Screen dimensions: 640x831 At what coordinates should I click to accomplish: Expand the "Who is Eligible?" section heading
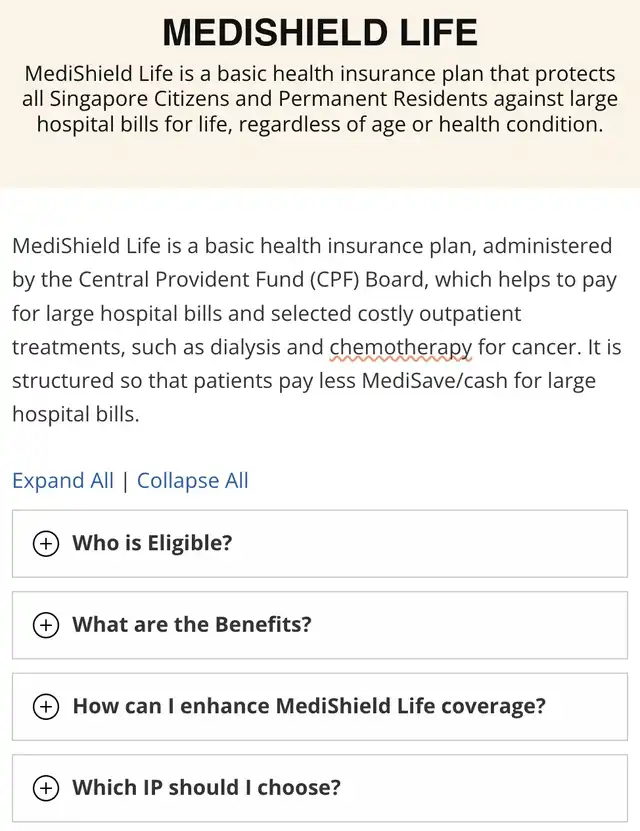[152, 544]
